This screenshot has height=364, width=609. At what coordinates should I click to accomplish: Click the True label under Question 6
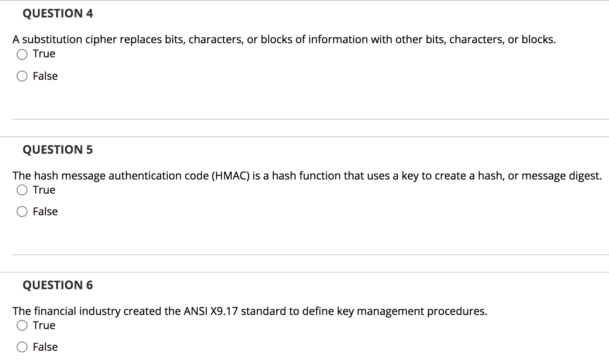pyautogui.click(x=44, y=325)
